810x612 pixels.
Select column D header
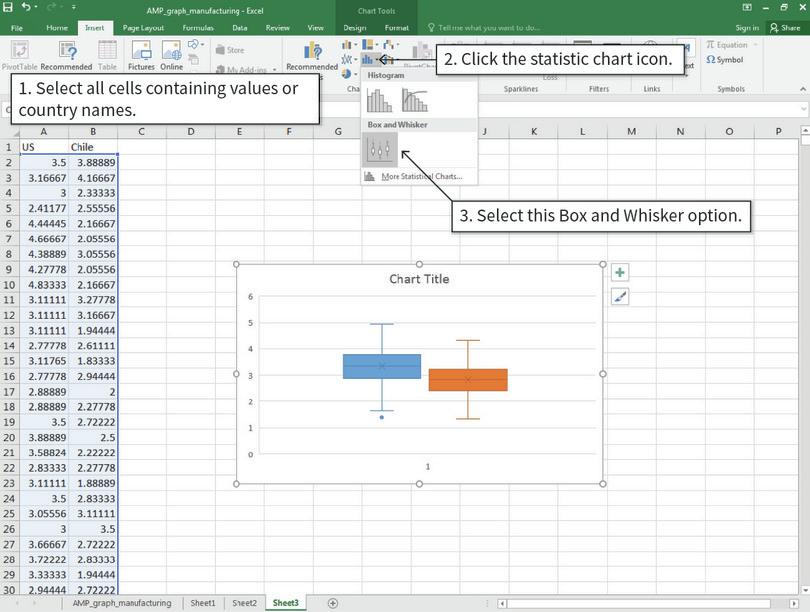coord(191,132)
